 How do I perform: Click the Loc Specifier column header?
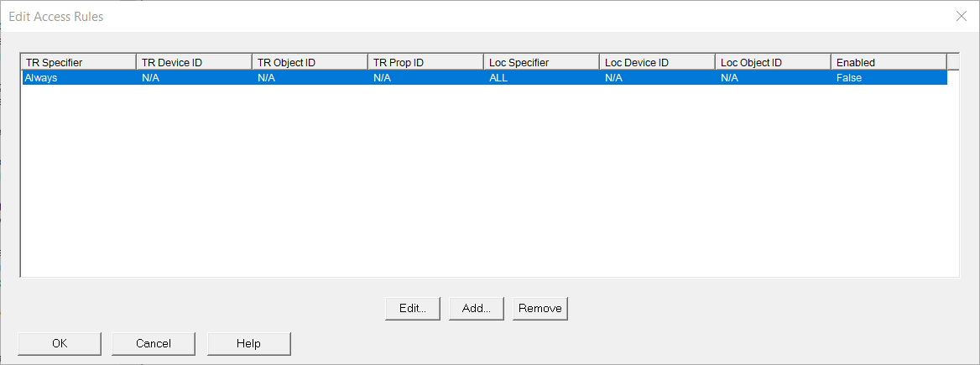(x=541, y=62)
